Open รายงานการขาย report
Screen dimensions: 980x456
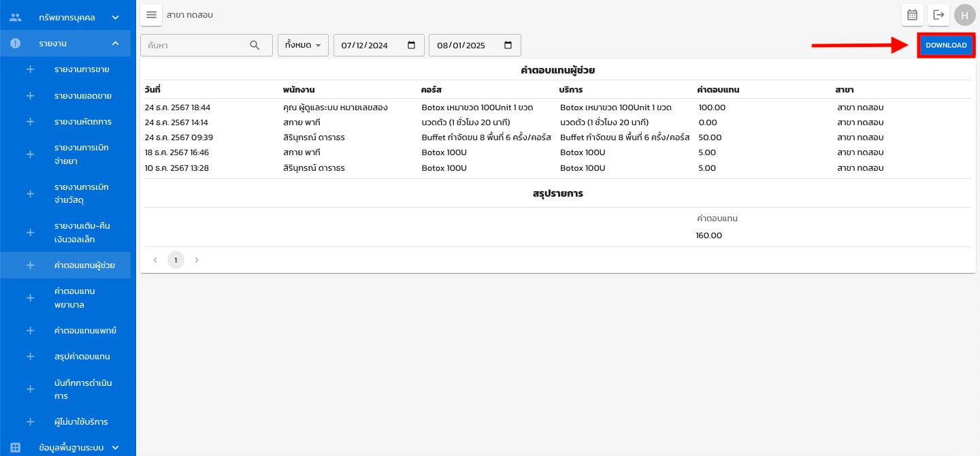point(82,69)
